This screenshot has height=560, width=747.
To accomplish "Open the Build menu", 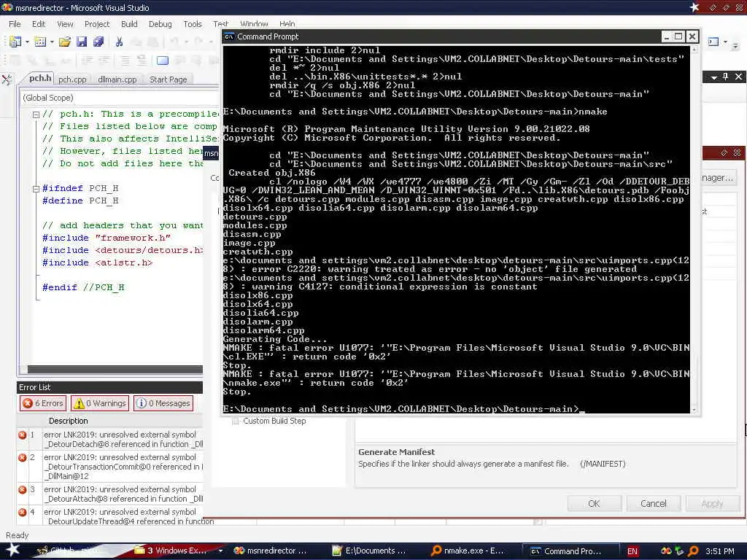I will coord(129,24).
